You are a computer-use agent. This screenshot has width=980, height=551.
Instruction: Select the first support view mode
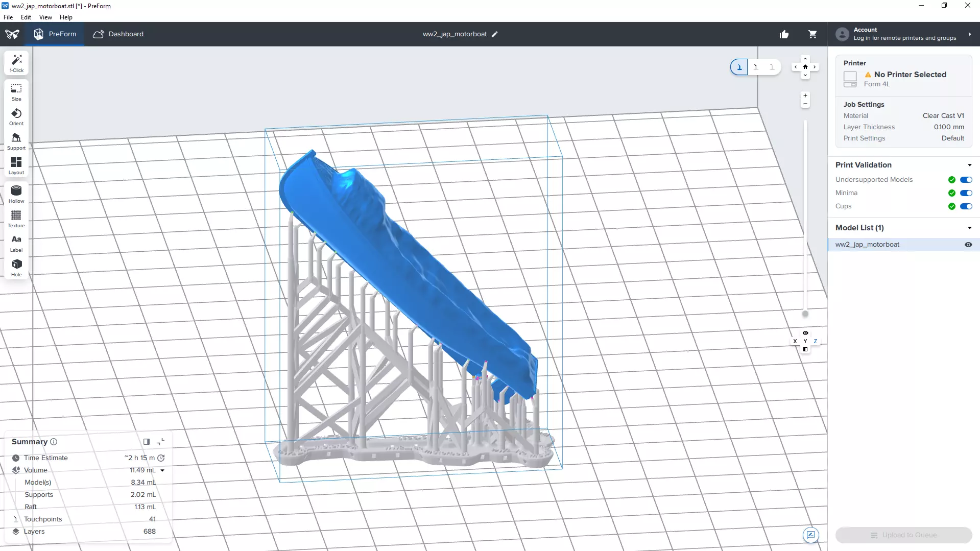coord(739,67)
